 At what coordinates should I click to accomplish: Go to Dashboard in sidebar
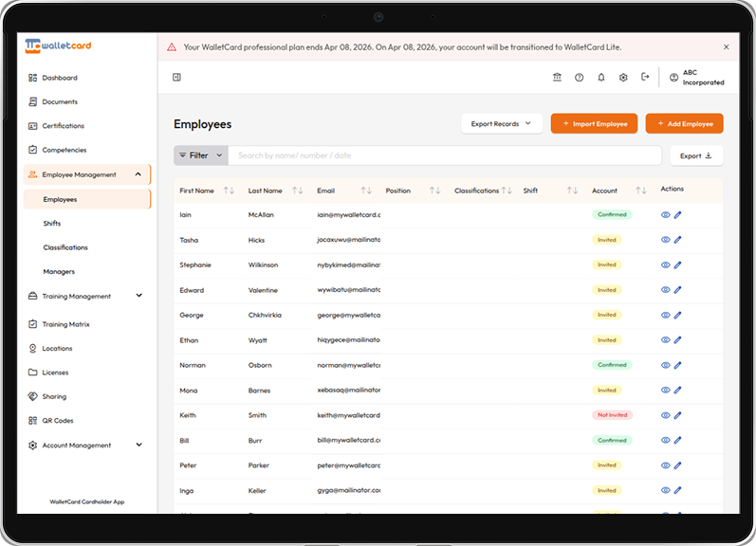coord(53,78)
